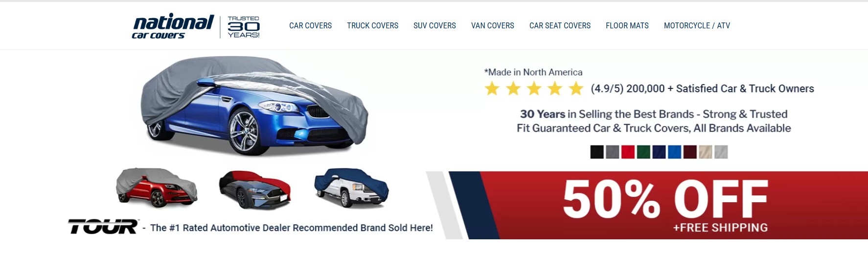The width and height of the screenshot is (868, 253).
Task: Go to Floor Mats page
Action: [x=627, y=25]
